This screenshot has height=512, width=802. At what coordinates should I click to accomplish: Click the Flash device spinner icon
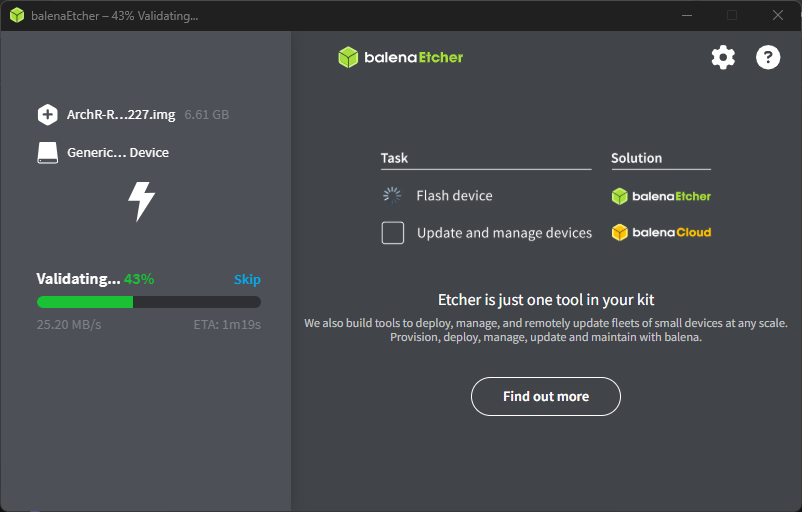[x=392, y=196]
